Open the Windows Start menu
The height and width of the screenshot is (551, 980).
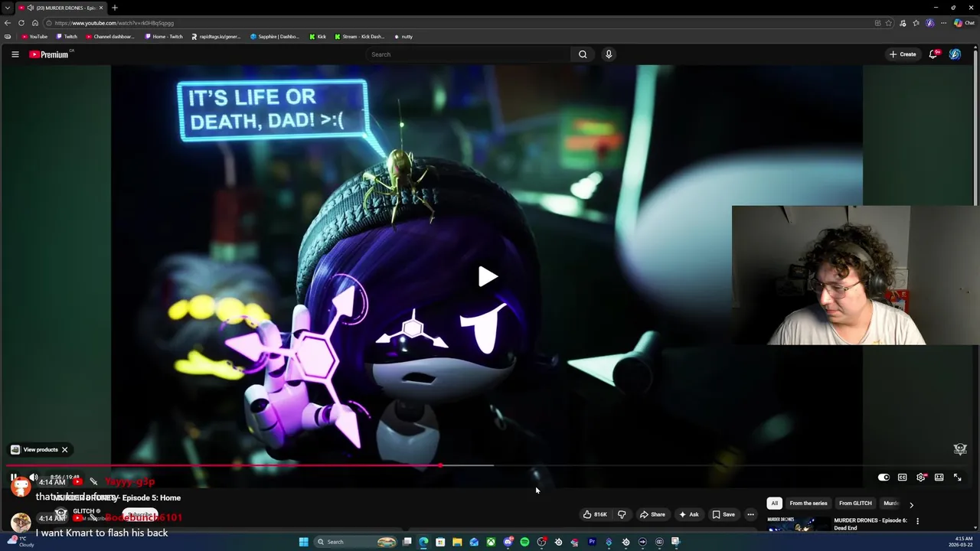click(x=303, y=542)
